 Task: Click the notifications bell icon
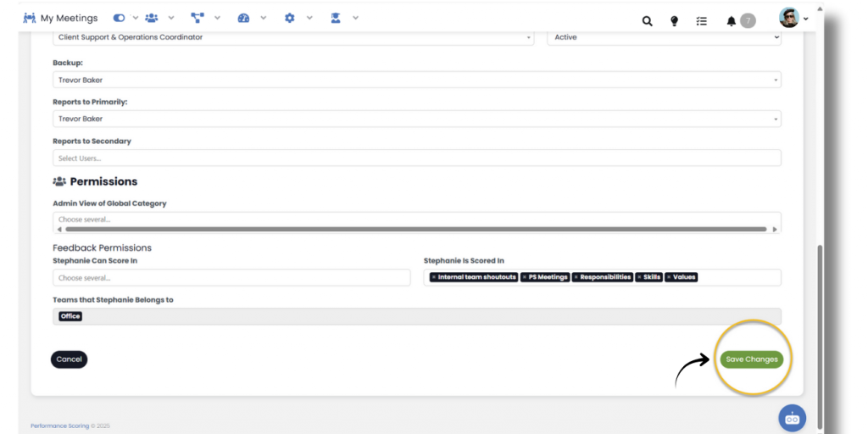click(732, 21)
